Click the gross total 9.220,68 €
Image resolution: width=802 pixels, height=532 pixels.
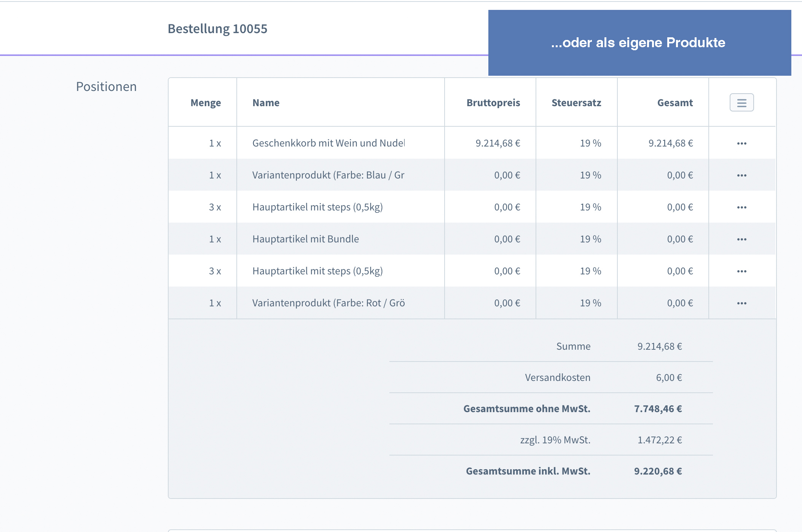tap(658, 471)
